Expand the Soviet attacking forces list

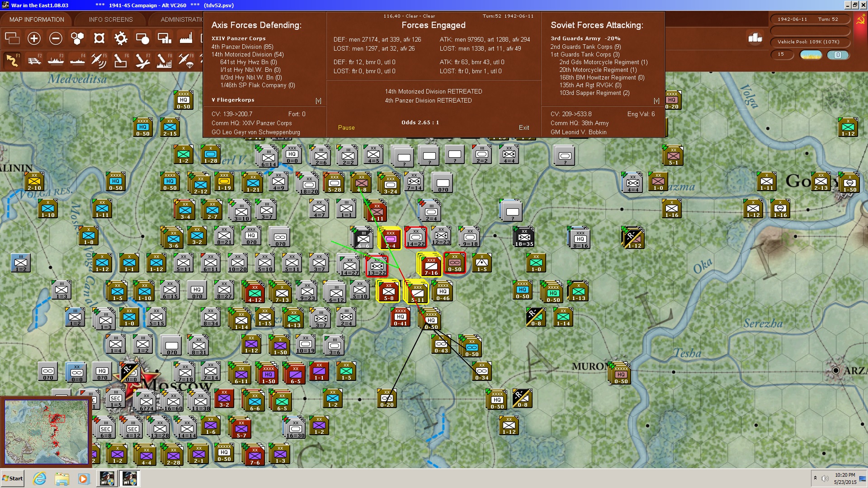tap(656, 101)
